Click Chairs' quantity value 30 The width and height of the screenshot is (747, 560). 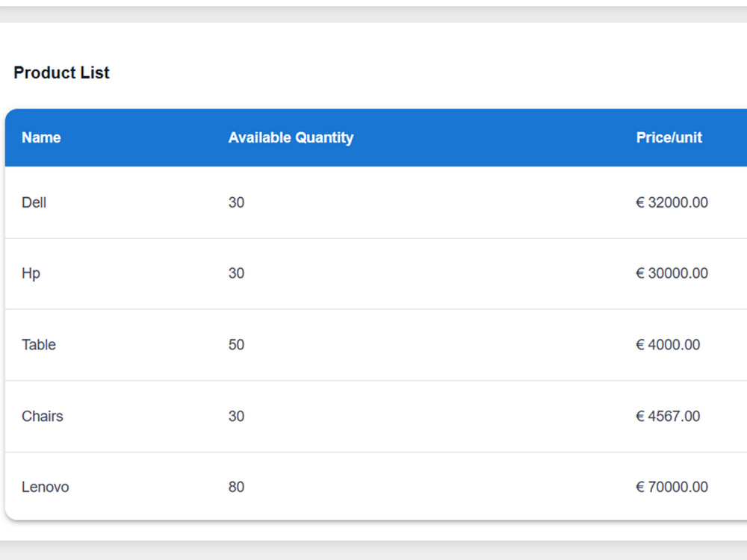236,416
